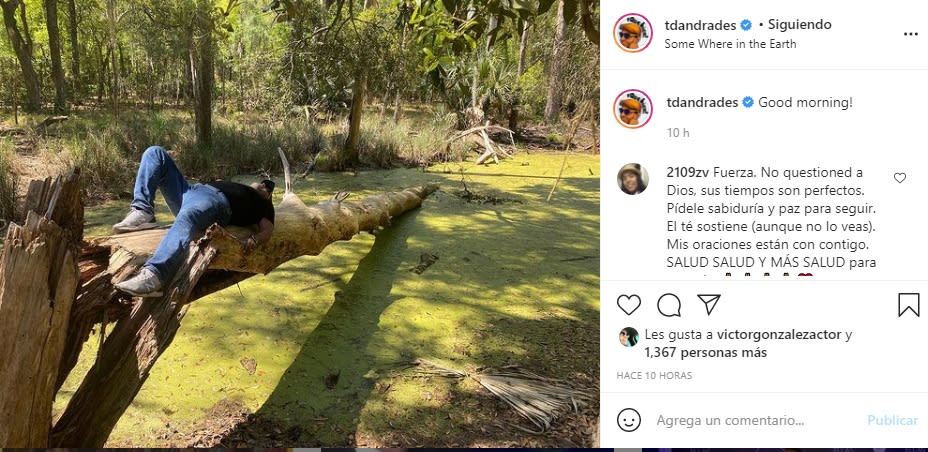The width and height of the screenshot is (928, 452).
Task: Open the emoji picker smiley icon
Action: pos(629,420)
